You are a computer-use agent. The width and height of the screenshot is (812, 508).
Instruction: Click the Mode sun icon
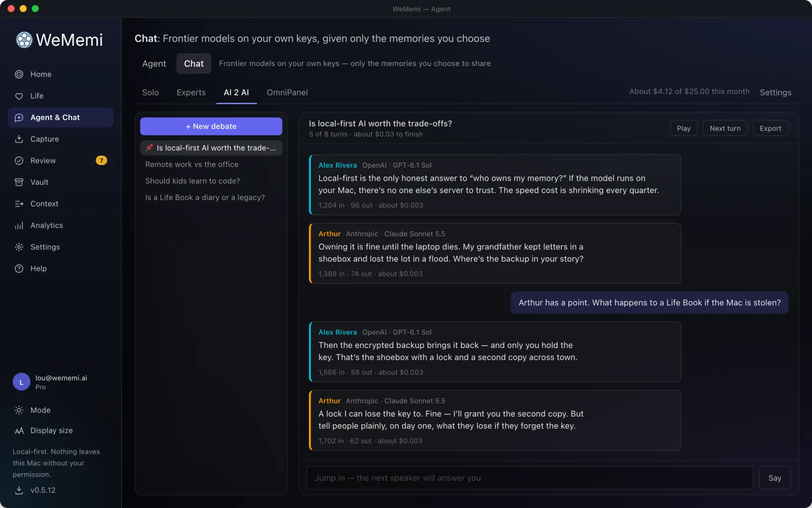[19, 410]
